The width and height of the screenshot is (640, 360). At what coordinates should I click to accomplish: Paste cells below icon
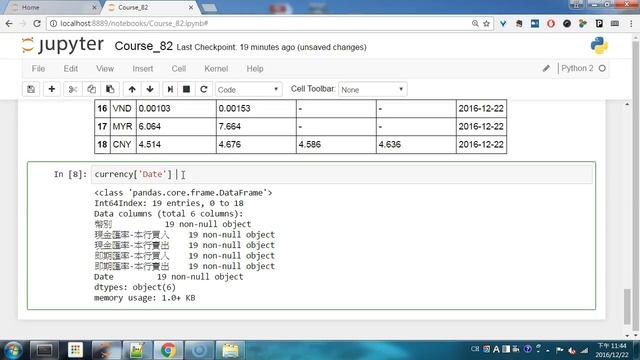(110, 89)
